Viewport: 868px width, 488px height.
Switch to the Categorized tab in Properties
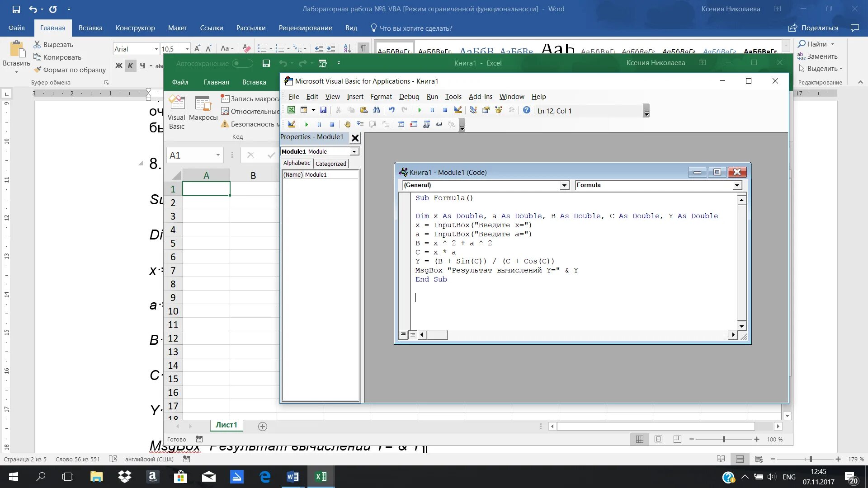(330, 164)
